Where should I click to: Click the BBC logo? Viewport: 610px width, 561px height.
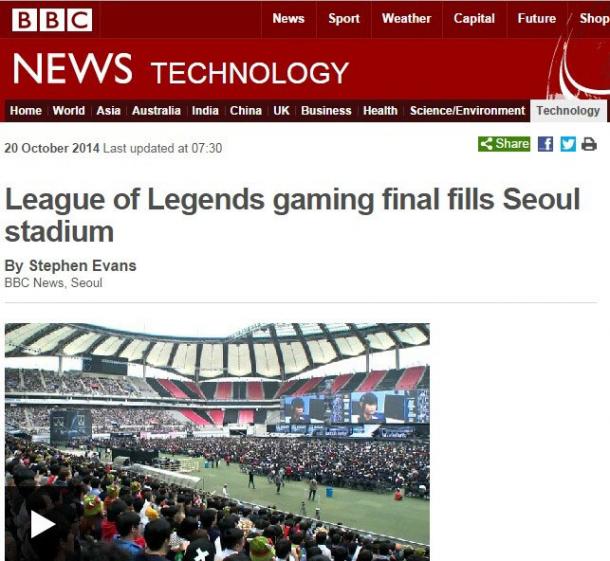click(52, 19)
